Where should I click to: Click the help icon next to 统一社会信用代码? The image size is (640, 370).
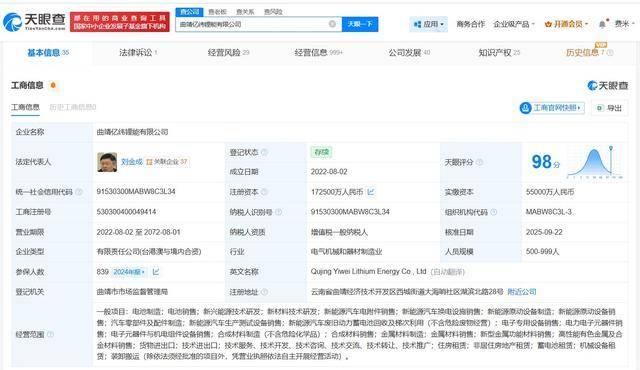click(x=79, y=192)
